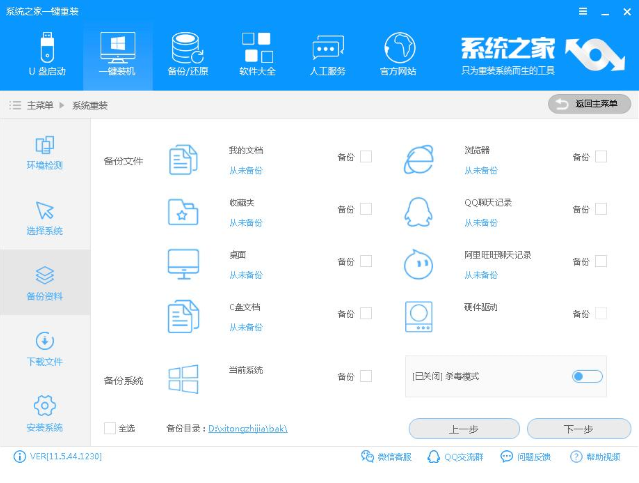Switch to 一键装机 tab
The height and width of the screenshot is (483, 639).
click(118, 54)
